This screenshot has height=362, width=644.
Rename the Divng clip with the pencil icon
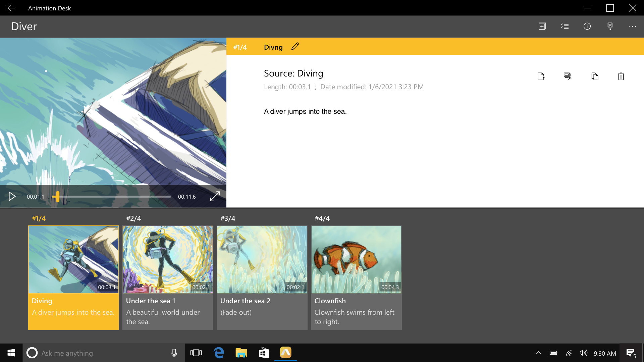295,46
